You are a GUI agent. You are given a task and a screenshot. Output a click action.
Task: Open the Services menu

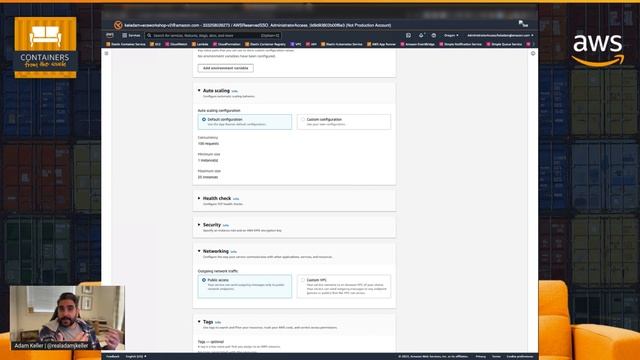pos(131,36)
